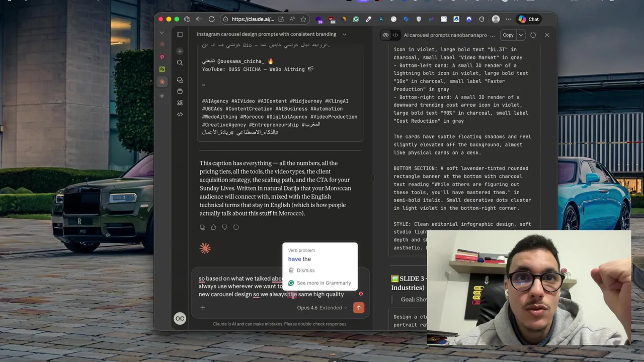Copy the artifact content
The height and width of the screenshot is (362, 644).
tap(508, 35)
